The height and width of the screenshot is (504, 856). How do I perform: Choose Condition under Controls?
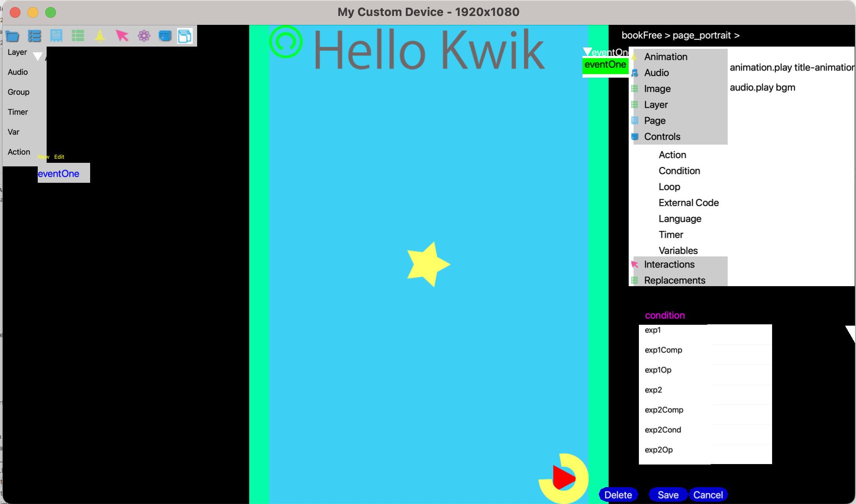pos(679,171)
